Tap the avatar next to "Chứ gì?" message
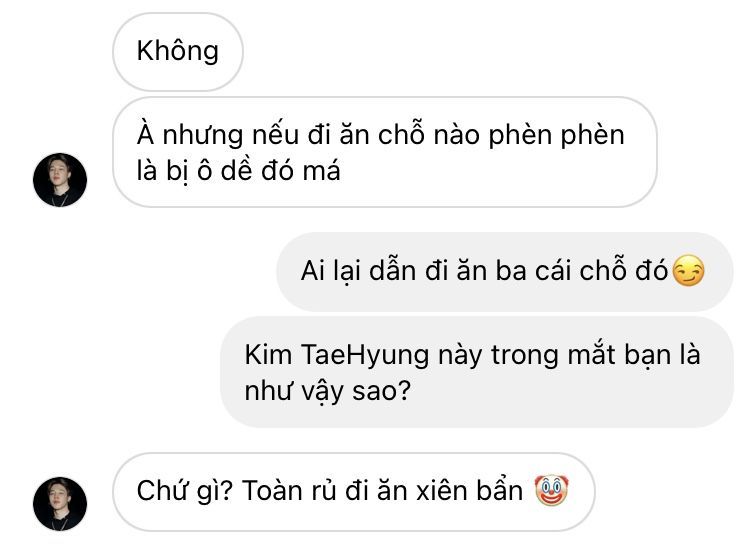 [x=60, y=504]
